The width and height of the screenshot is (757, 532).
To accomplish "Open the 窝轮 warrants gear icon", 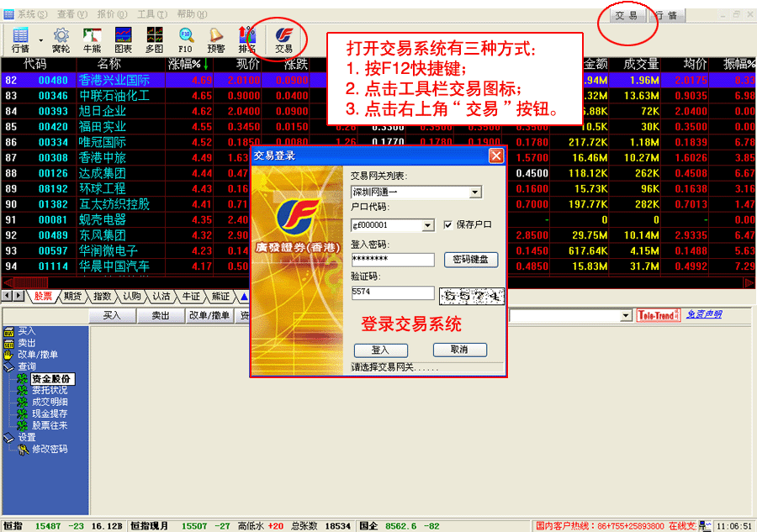I will coord(61,39).
